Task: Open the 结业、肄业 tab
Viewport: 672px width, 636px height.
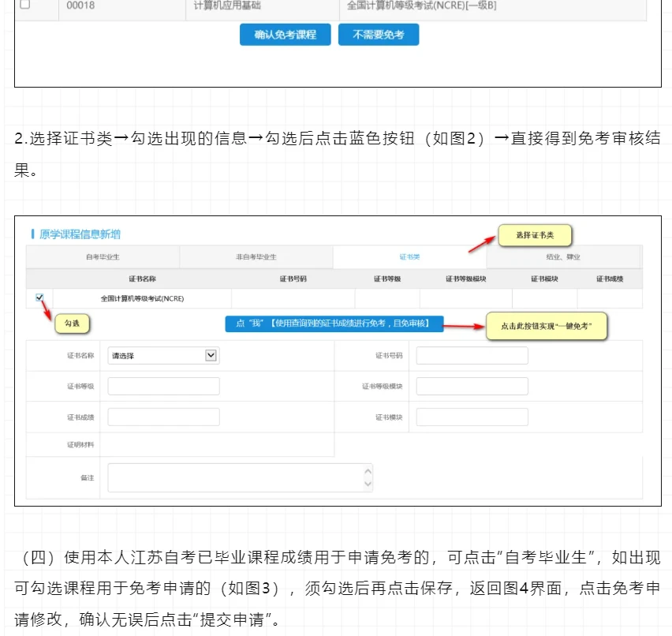Action: [562, 257]
